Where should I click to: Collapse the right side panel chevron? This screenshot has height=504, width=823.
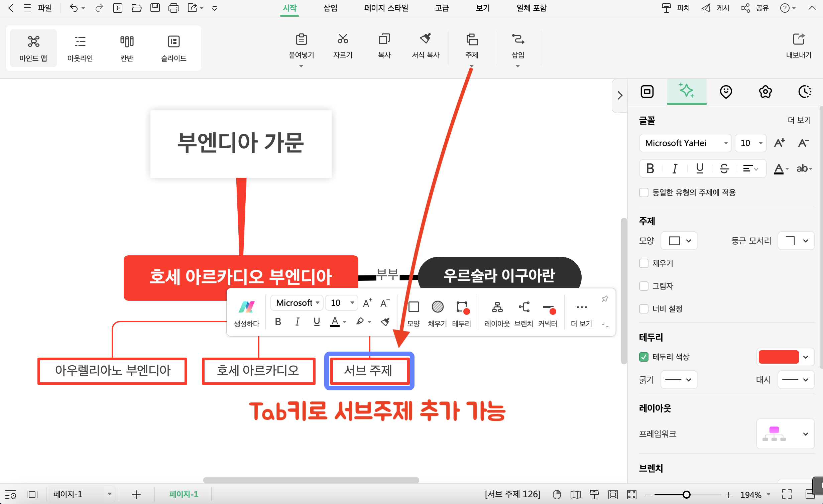tap(620, 96)
